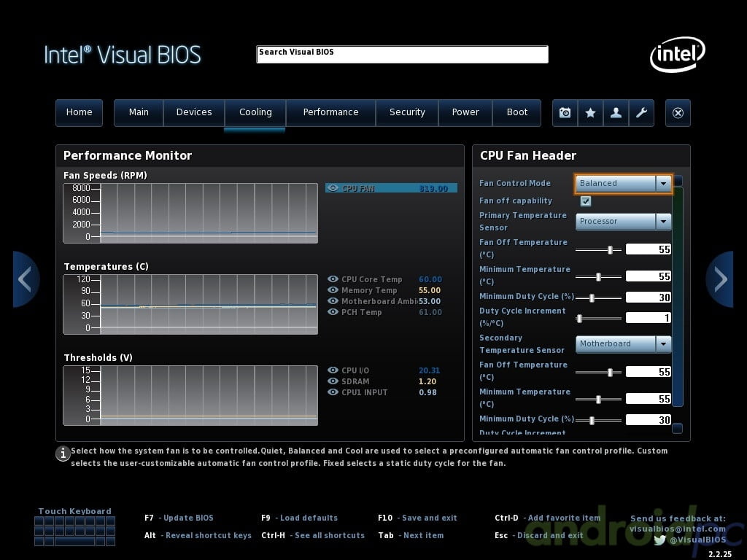The width and height of the screenshot is (747, 560).
Task: Click the user profile icon
Action: [x=616, y=113]
